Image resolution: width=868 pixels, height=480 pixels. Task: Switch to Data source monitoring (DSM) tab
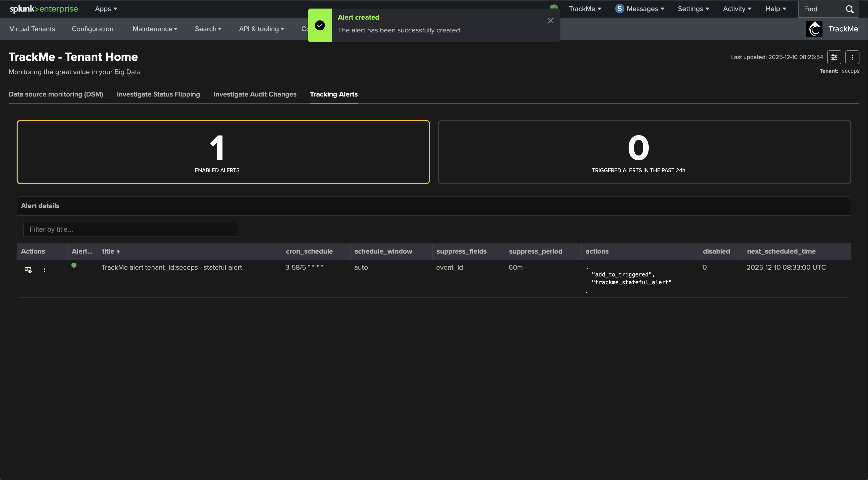56,94
